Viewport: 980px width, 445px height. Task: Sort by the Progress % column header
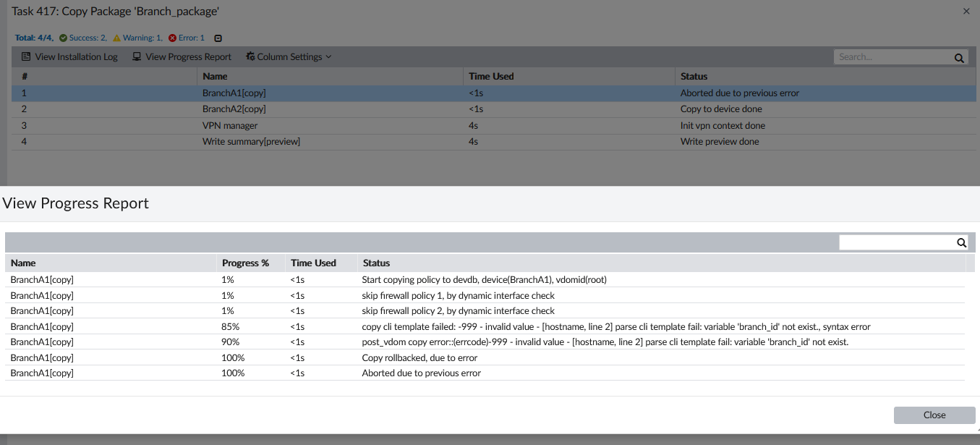[245, 263]
